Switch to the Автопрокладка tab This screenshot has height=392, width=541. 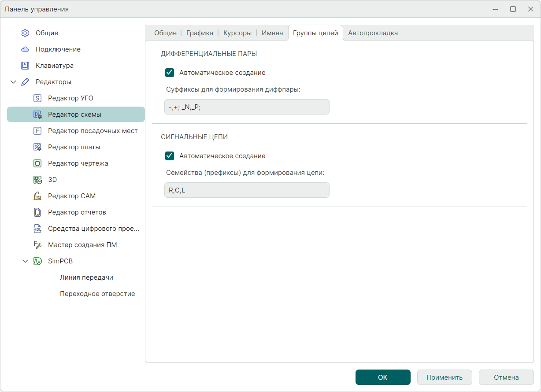373,33
